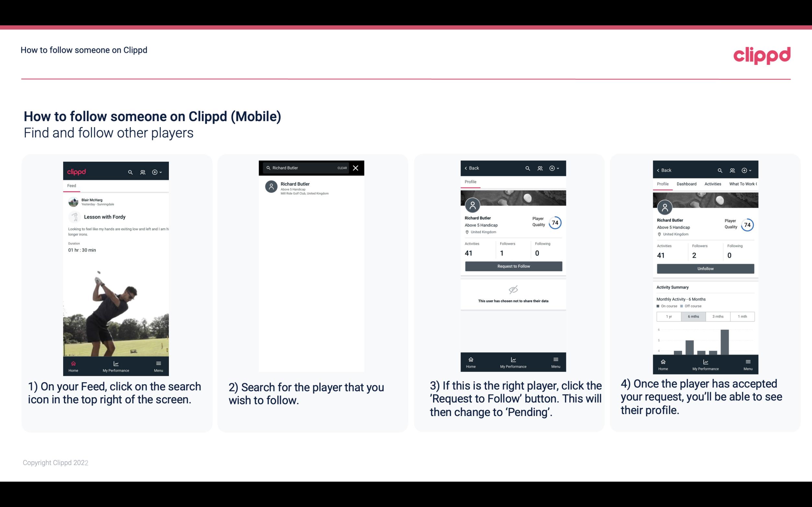The width and height of the screenshot is (812, 507).
Task: Select the Activities tab on player page
Action: pos(712,184)
